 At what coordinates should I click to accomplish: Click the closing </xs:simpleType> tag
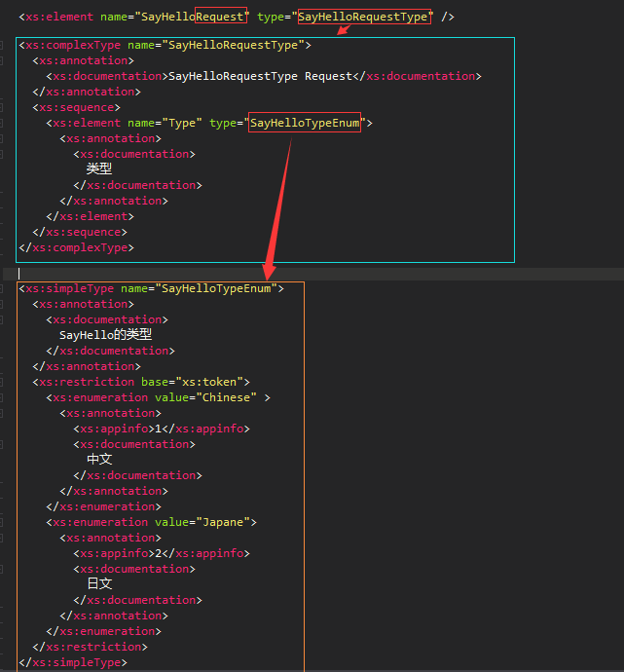pos(73,662)
